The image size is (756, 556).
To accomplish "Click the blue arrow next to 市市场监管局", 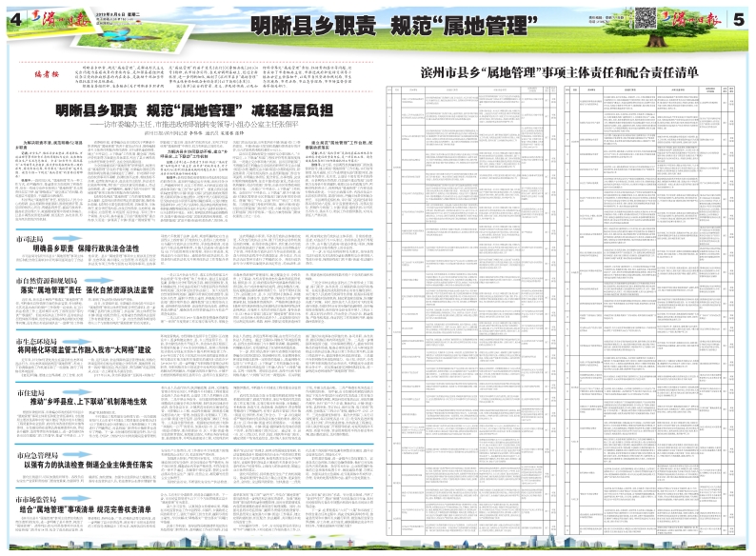I will point(76,499).
